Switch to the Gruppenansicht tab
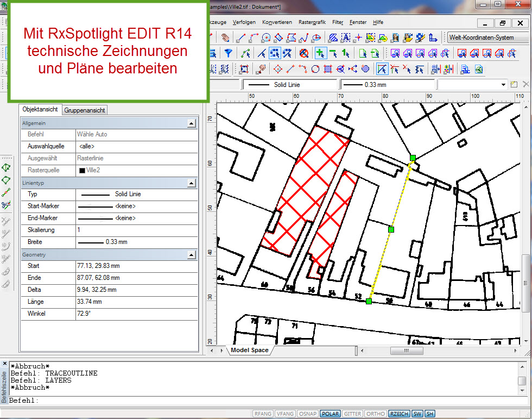Viewport: 532px width, 419px height. (84, 110)
